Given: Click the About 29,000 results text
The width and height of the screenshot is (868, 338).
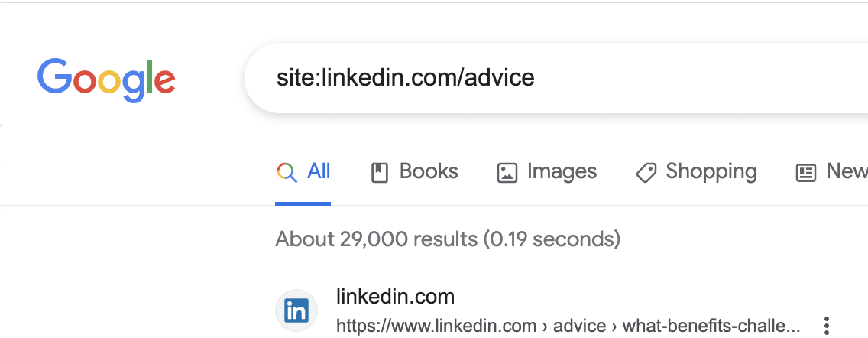Looking at the screenshot, I should click(x=448, y=239).
